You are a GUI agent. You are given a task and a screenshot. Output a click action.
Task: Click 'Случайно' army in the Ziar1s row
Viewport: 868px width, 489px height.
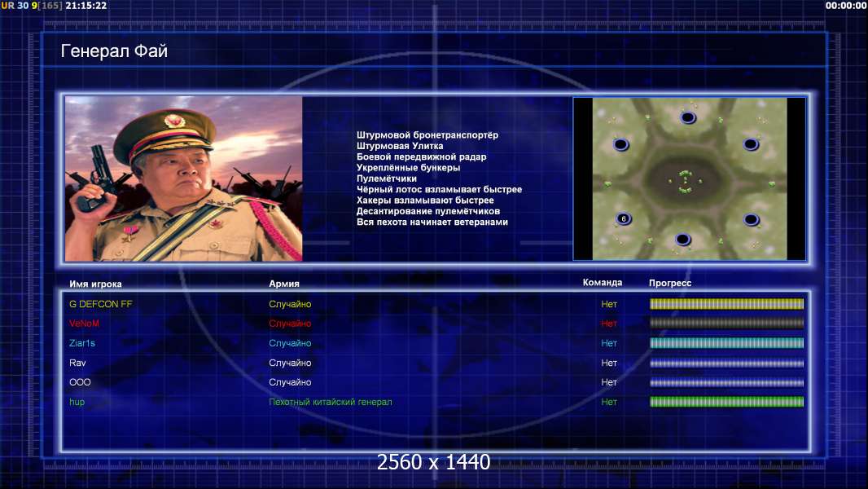point(290,343)
